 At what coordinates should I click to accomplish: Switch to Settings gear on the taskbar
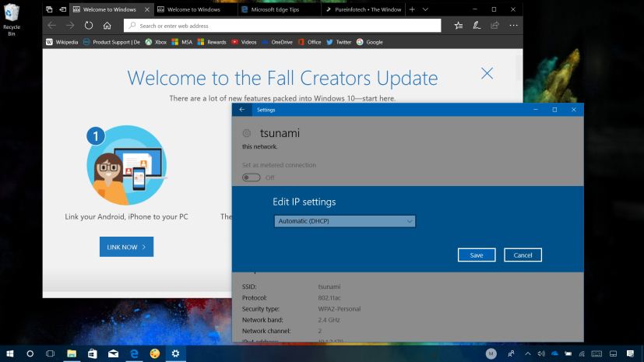[x=175, y=353]
